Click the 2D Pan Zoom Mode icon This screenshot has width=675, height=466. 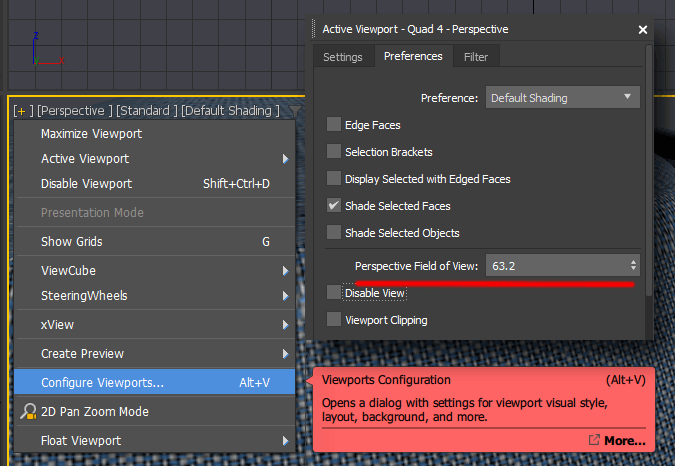pos(28,411)
